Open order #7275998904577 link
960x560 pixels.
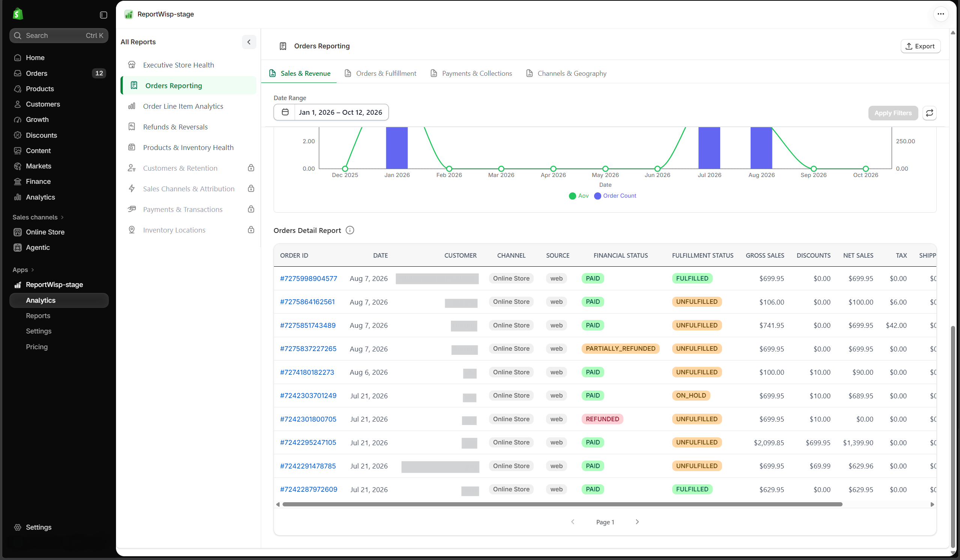click(308, 278)
